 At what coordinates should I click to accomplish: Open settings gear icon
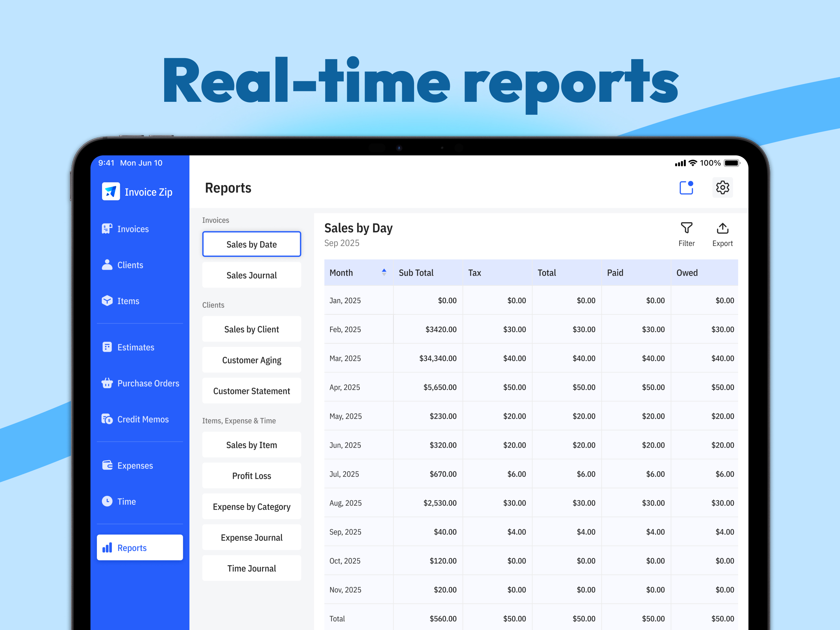(x=722, y=187)
